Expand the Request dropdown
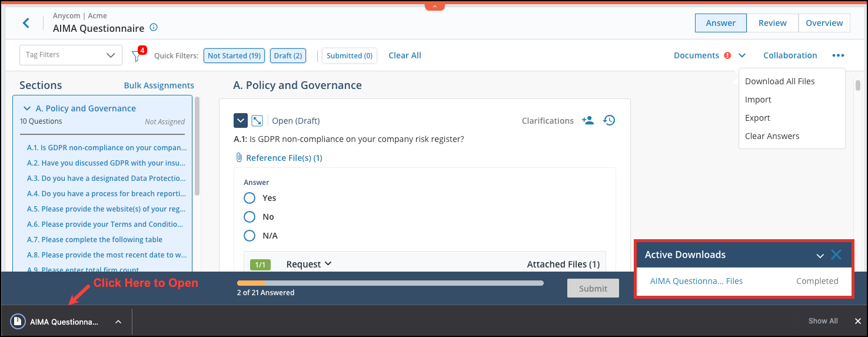 click(309, 264)
